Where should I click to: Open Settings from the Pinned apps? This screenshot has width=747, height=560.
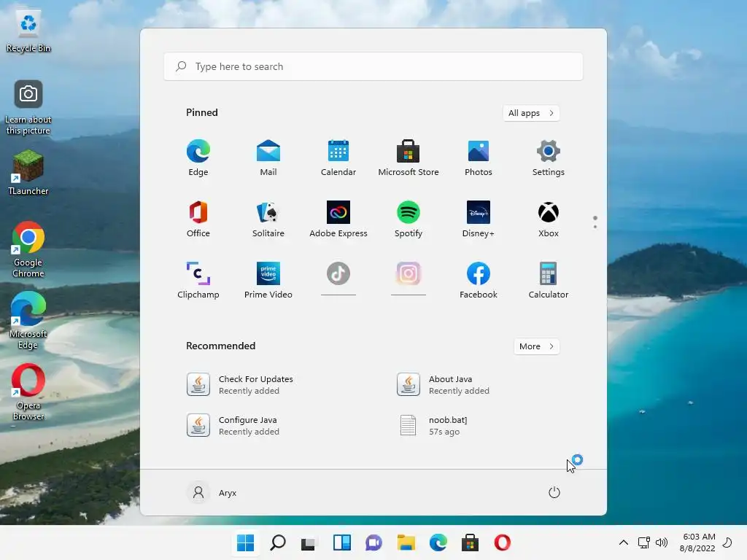tap(549, 157)
